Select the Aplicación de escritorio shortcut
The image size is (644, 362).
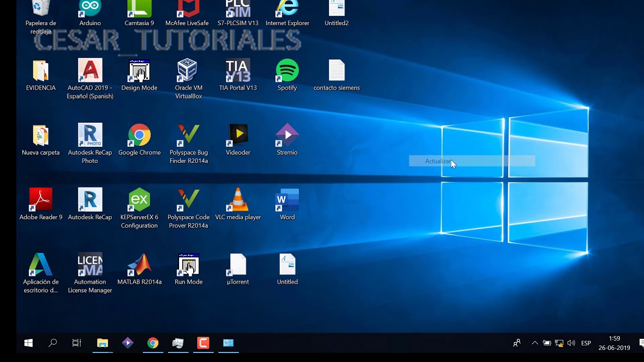(41, 274)
